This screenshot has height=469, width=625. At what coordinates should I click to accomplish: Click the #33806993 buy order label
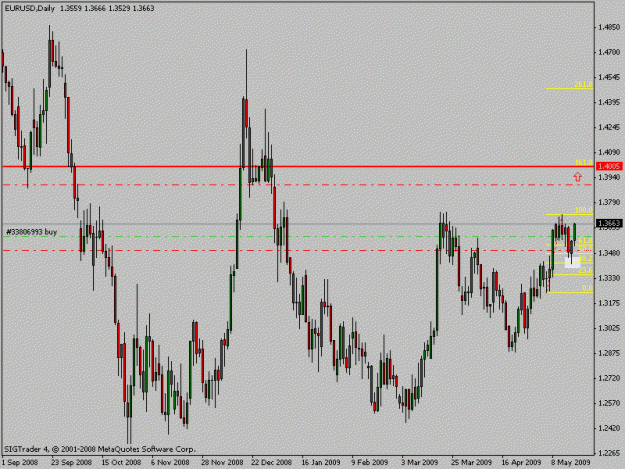pyautogui.click(x=31, y=232)
